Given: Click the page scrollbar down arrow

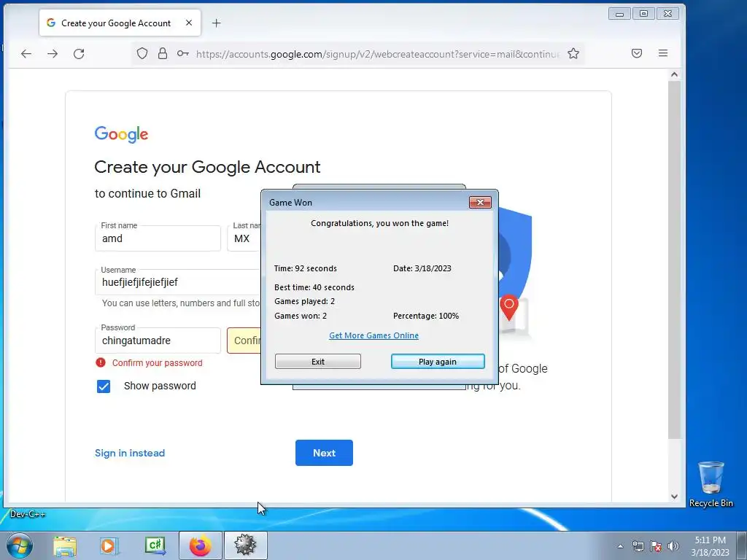Looking at the screenshot, I should (674, 496).
